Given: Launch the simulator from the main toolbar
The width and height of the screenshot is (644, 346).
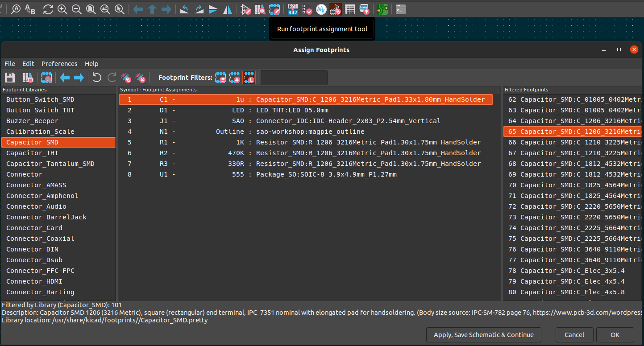Looking at the screenshot, I should [321, 9].
